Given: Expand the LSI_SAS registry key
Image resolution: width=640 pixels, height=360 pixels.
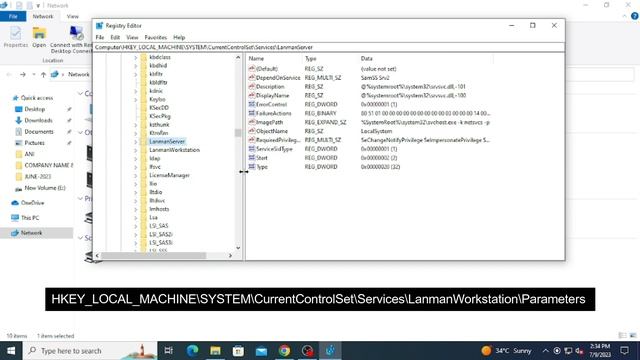Looking at the screenshot, I should (x=136, y=226).
